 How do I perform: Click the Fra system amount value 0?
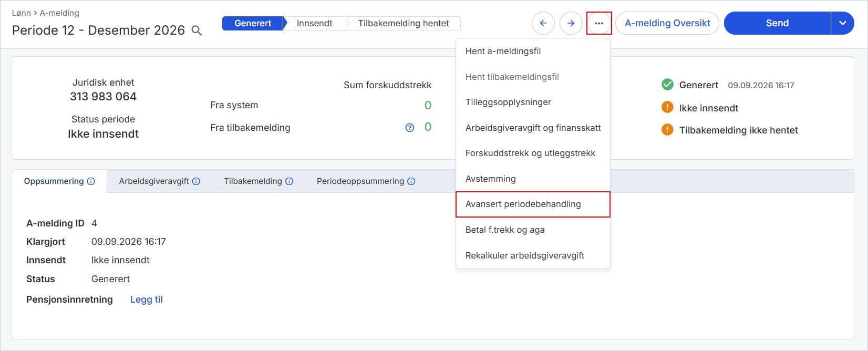[x=428, y=105]
